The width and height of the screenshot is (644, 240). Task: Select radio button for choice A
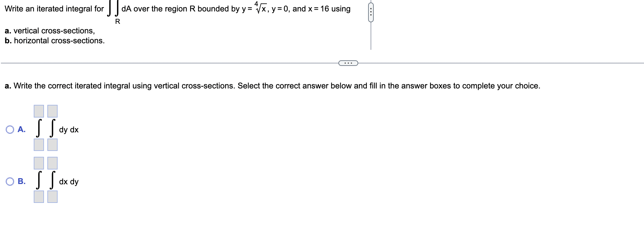(10, 130)
